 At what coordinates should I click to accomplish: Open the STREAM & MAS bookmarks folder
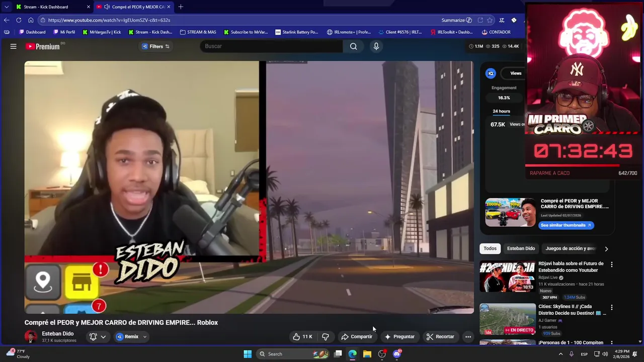click(198, 32)
